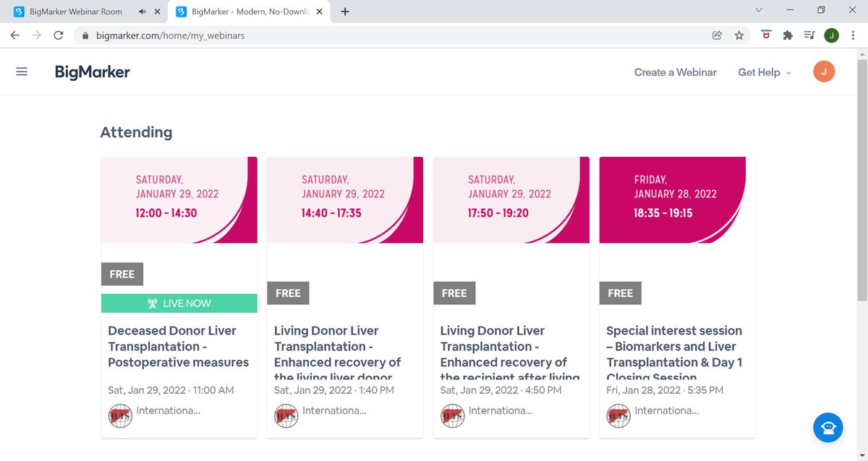Click FREE badge on the 4:50 PM card
The image size is (868, 461).
tap(454, 293)
